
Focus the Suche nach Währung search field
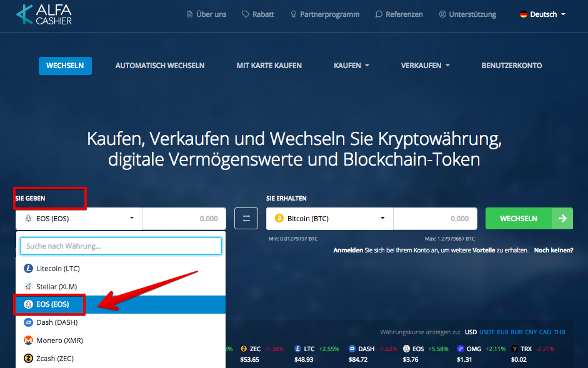121,246
